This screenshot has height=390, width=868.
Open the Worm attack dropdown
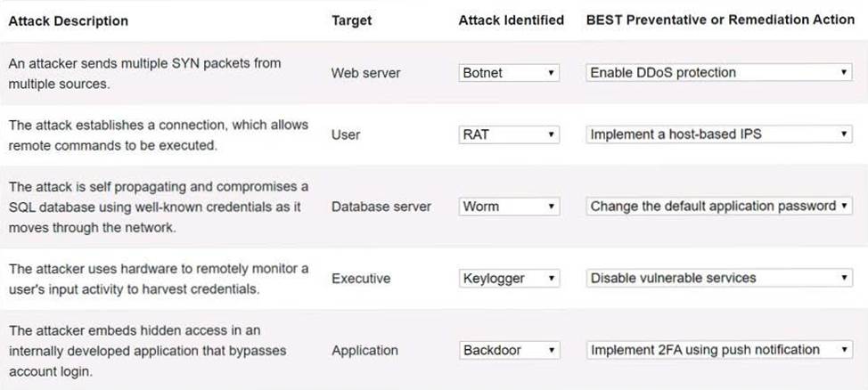[510, 207]
